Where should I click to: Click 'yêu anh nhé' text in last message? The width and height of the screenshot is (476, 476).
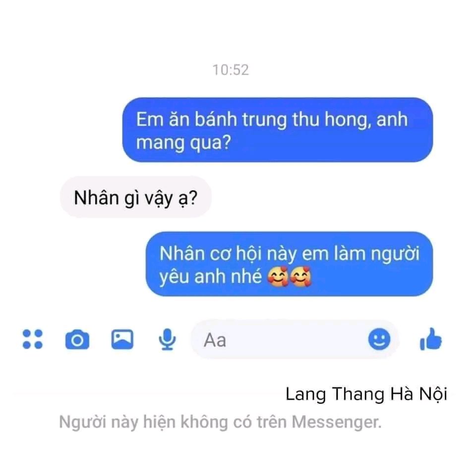click(x=210, y=277)
